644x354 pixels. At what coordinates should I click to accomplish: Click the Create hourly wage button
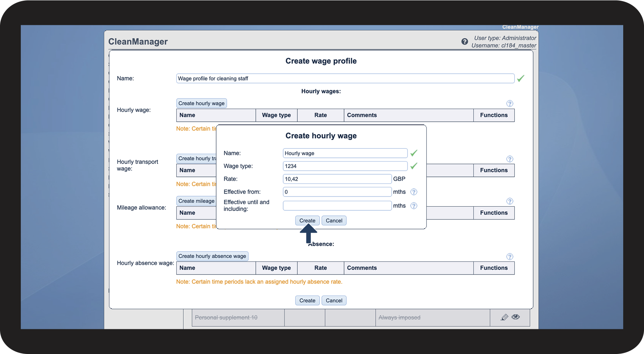tap(201, 103)
